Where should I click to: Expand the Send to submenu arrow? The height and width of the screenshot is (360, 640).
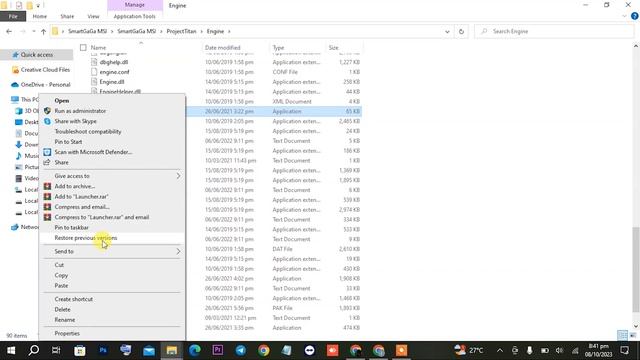click(x=178, y=251)
